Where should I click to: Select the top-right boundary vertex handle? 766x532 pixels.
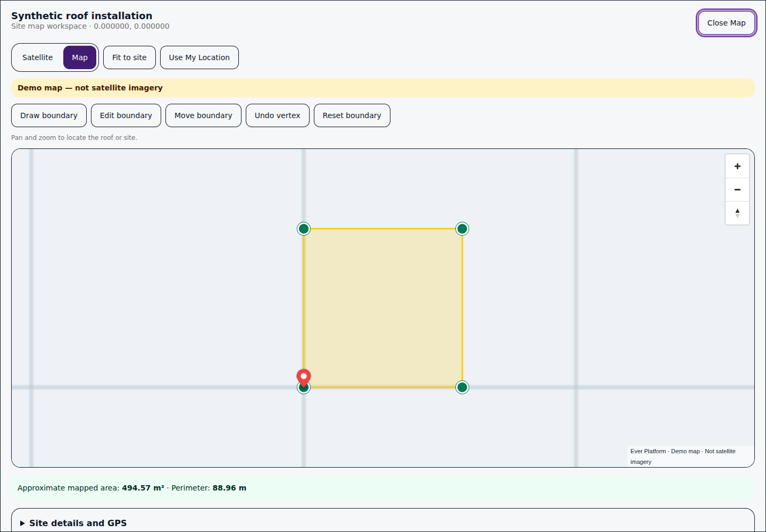tap(462, 229)
